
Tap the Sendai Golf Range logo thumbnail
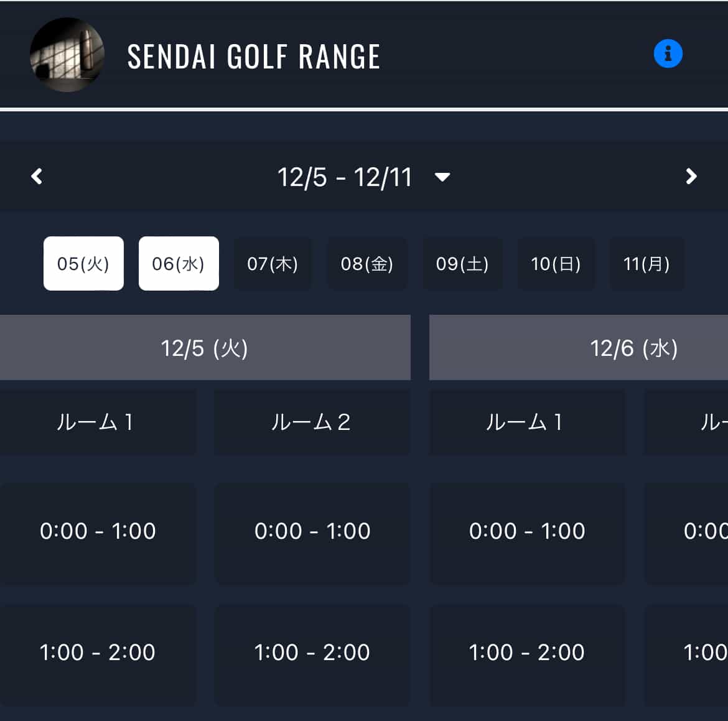pyautogui.click(x=67, y=55)
